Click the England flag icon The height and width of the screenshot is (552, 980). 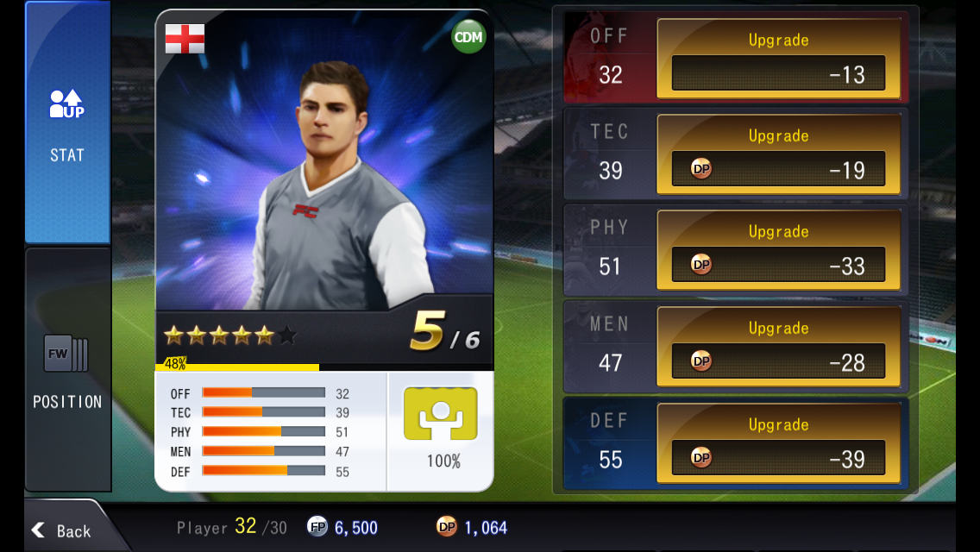(x=185, y=39)
